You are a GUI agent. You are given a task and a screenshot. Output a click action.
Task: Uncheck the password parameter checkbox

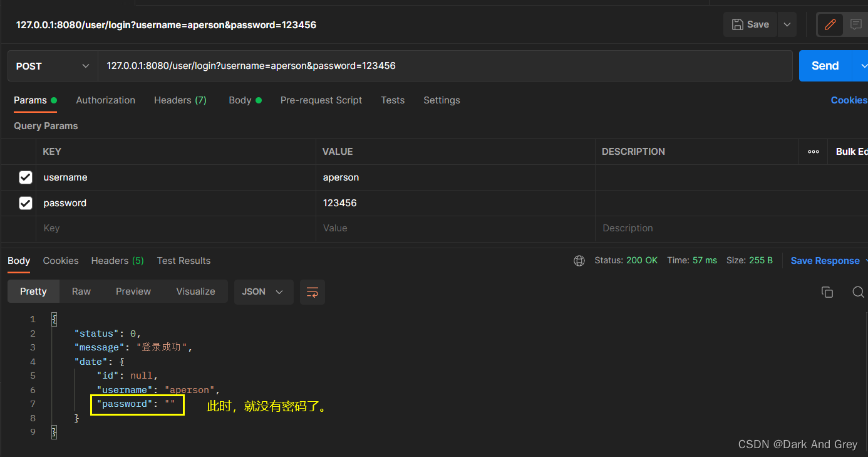pos(25,203)
